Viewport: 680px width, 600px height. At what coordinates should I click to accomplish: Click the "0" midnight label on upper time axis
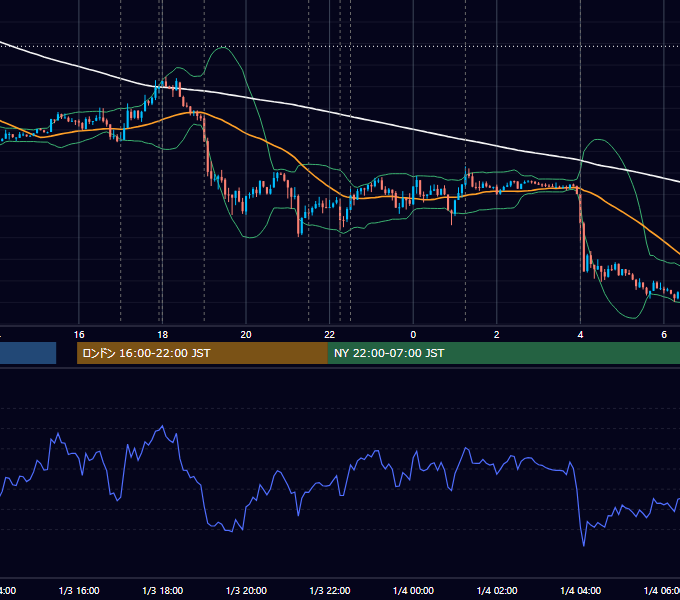(x=413, y=335)
